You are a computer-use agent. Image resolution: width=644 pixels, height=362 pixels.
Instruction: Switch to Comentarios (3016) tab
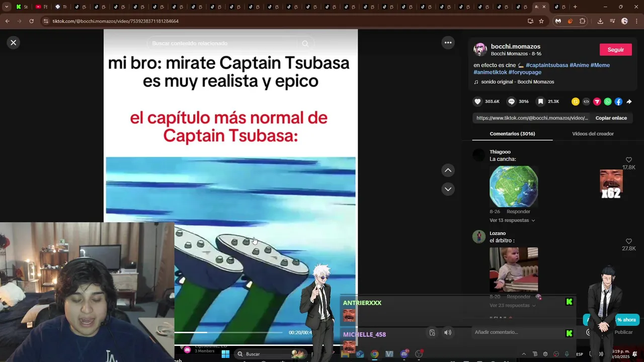click(x=512, y=134)
